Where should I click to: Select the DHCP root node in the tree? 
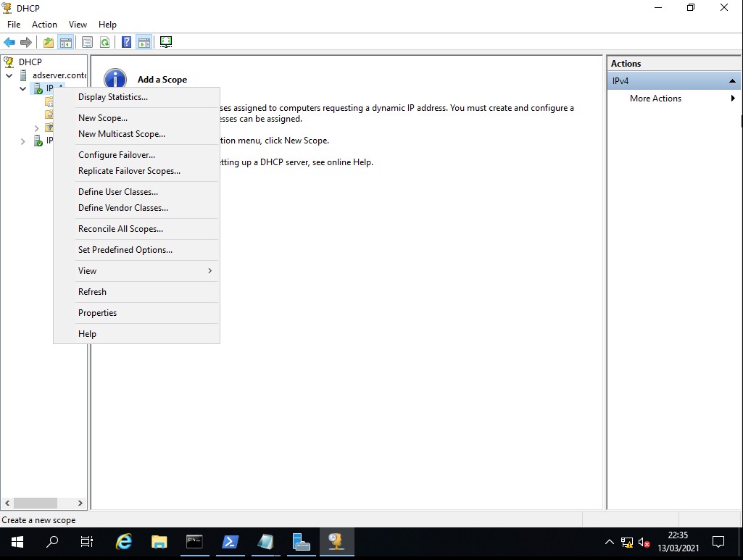[30, 62]
